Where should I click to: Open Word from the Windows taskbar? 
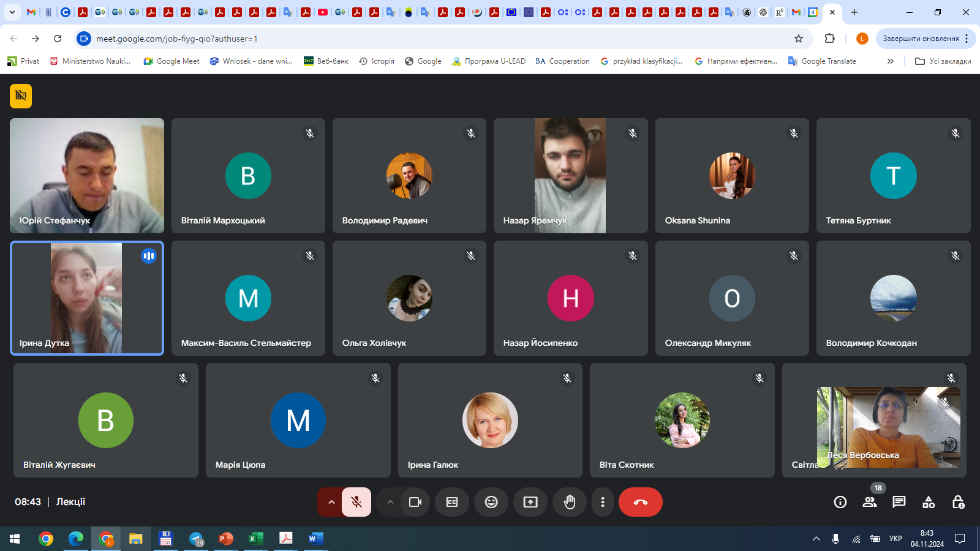pyautogui.click(x=315, y=539)
